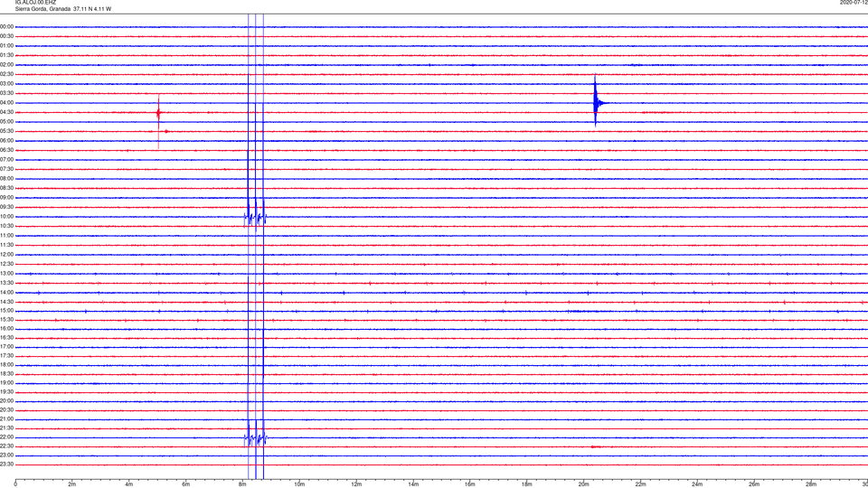Click the large blue event on 04:00 trace
The height and width of the screenshot is (488, 868).
[598, 102]
